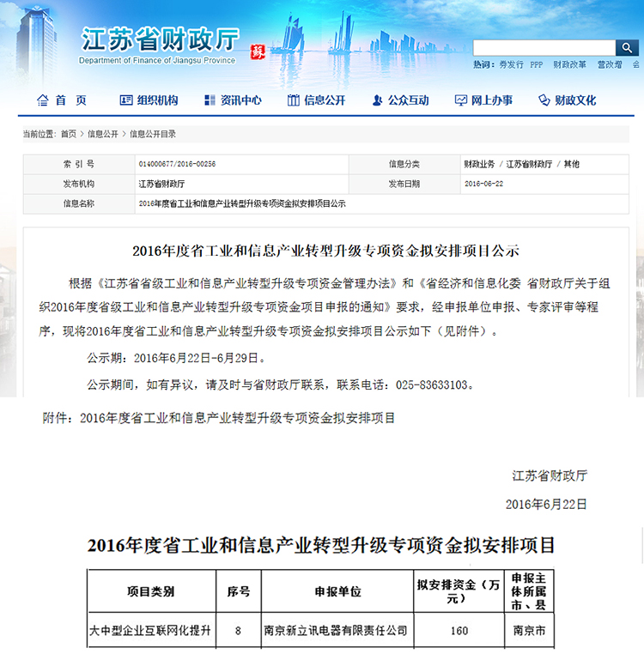This screenshot has width=644, height=672.
Task: Click hot search term 财政改革
Action: 569,64
